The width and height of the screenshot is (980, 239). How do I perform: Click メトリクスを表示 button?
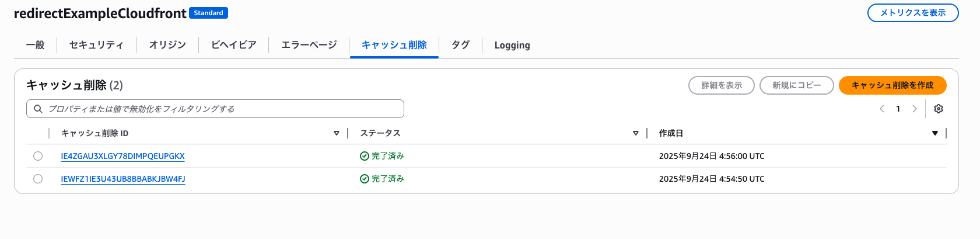click(x=913, y=13)
